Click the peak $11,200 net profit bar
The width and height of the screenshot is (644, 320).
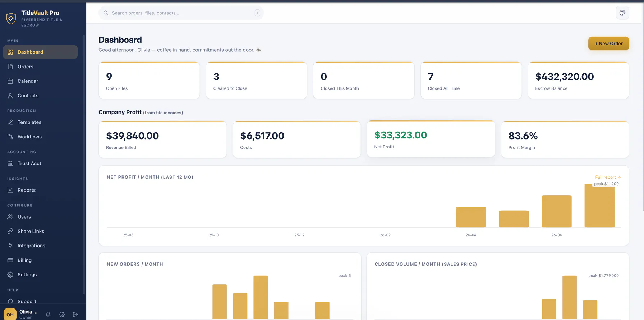[x=599, y=206]
